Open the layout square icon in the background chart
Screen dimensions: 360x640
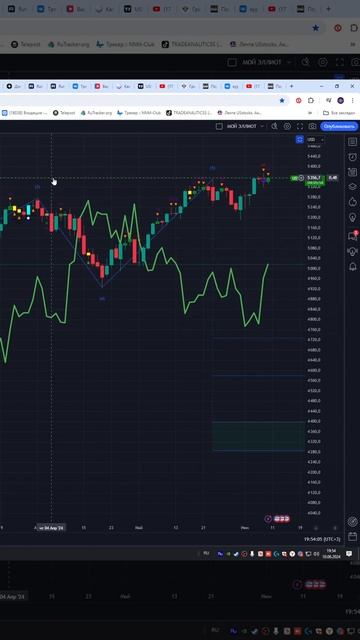pyautogui.click(x=232, y=62)
